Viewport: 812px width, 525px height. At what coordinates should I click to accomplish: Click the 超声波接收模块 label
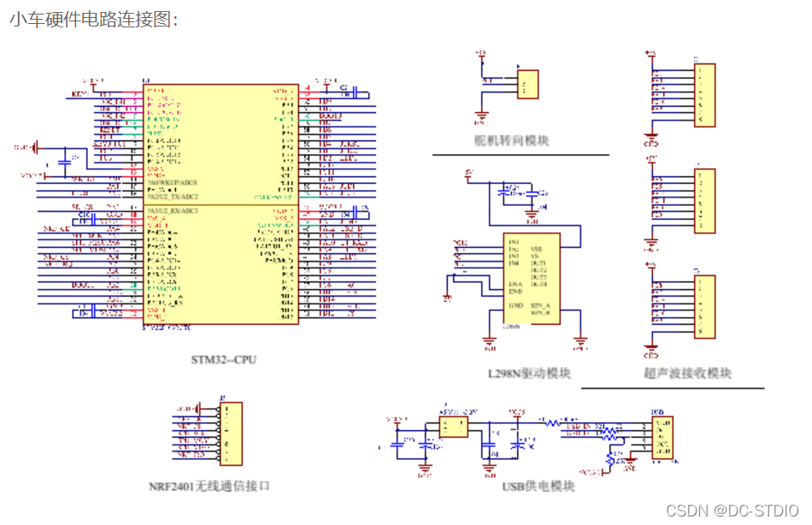(688, 373)
